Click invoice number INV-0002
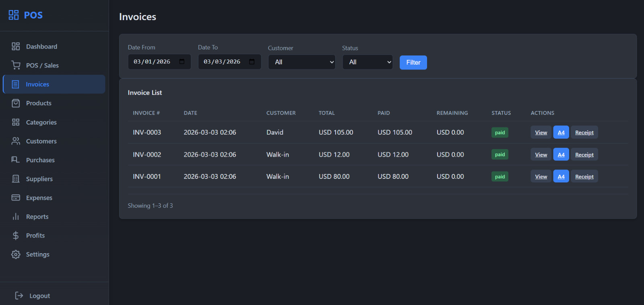The width and height of the screenshot is (644, 305). [147, 154]
